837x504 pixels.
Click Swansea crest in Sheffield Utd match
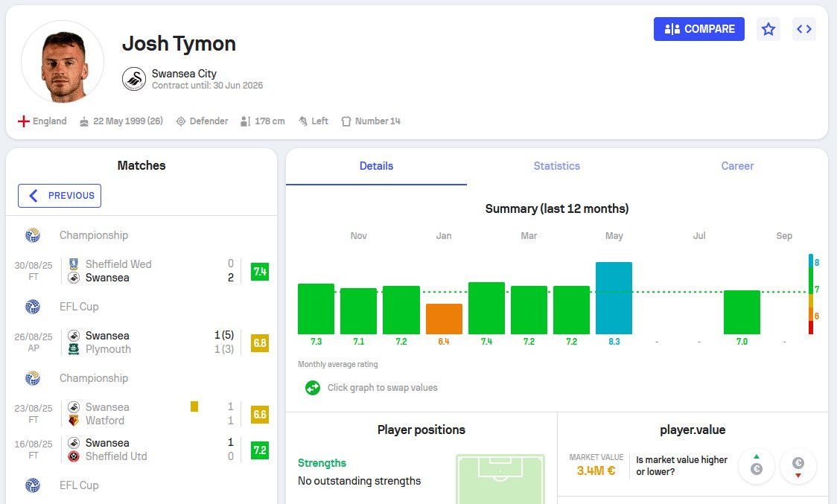(74, 443)
